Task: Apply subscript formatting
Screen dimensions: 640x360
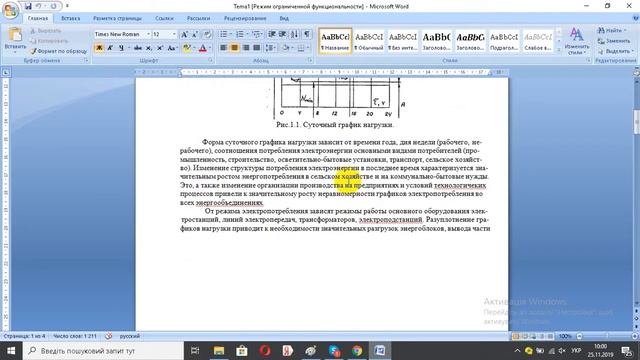Action: click(149, 48)
